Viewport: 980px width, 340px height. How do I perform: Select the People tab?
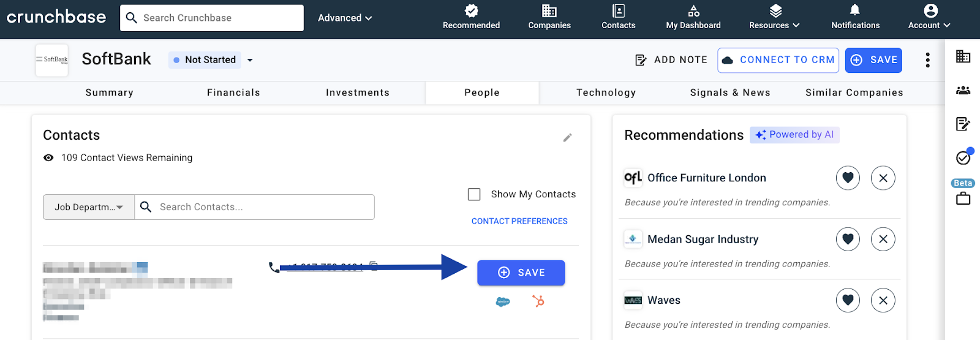point(482,93)
